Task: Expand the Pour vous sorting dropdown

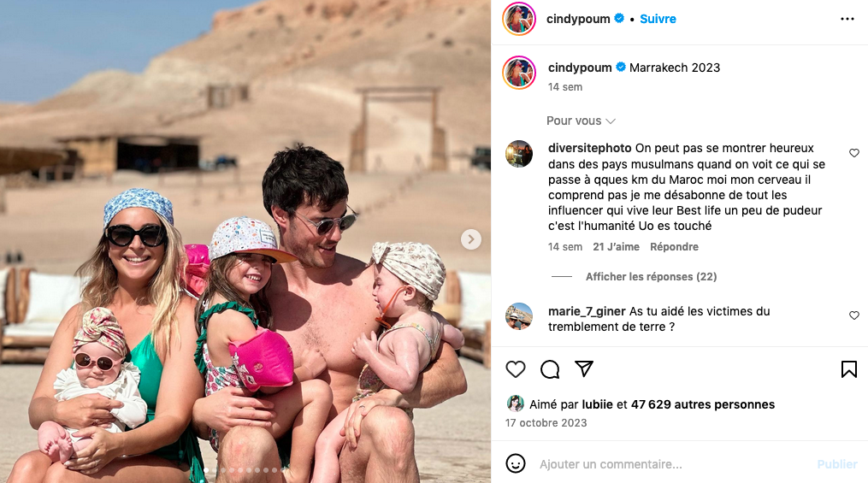Action: point(581,121)
